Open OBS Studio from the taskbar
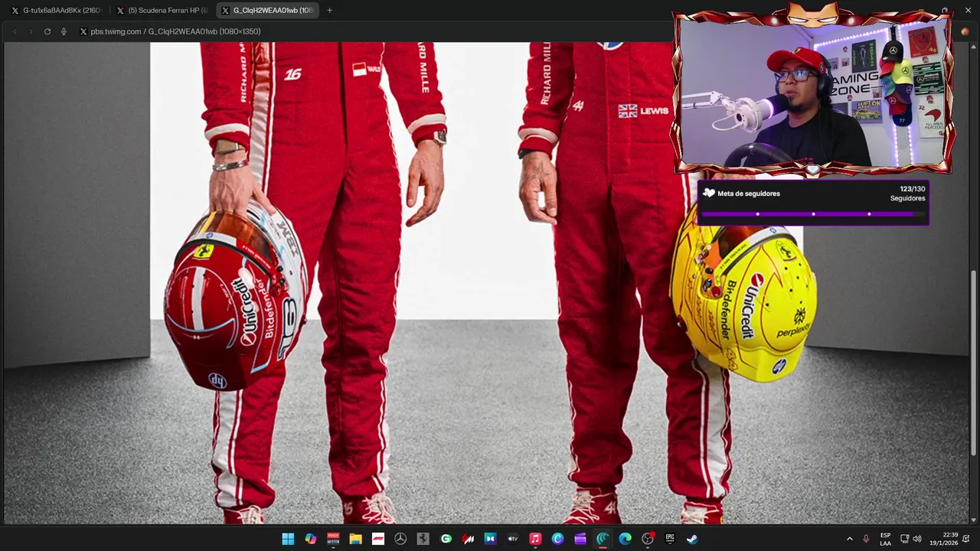Viewport: 980px width, 551px height. pos(648,539)
